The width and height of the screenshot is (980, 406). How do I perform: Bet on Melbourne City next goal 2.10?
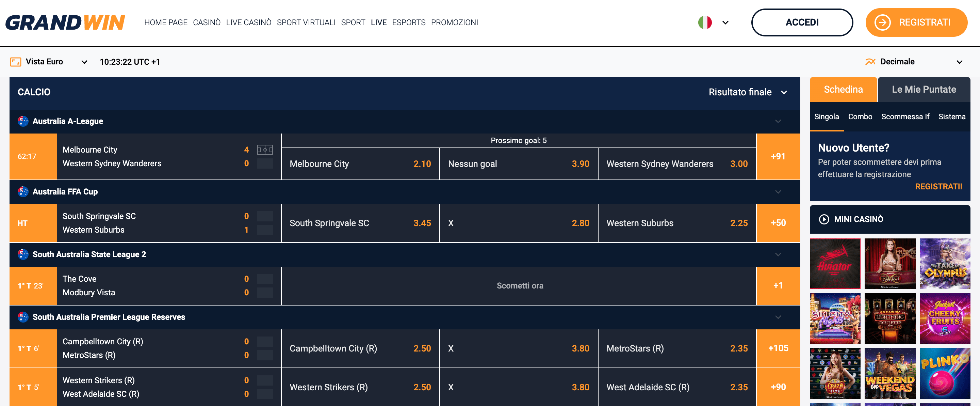(361, 164)
